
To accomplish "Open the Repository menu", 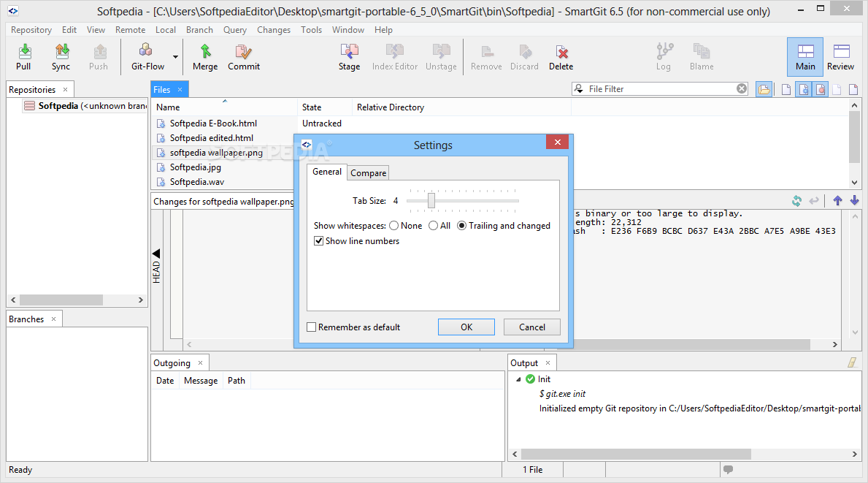I will click(31, 30).
